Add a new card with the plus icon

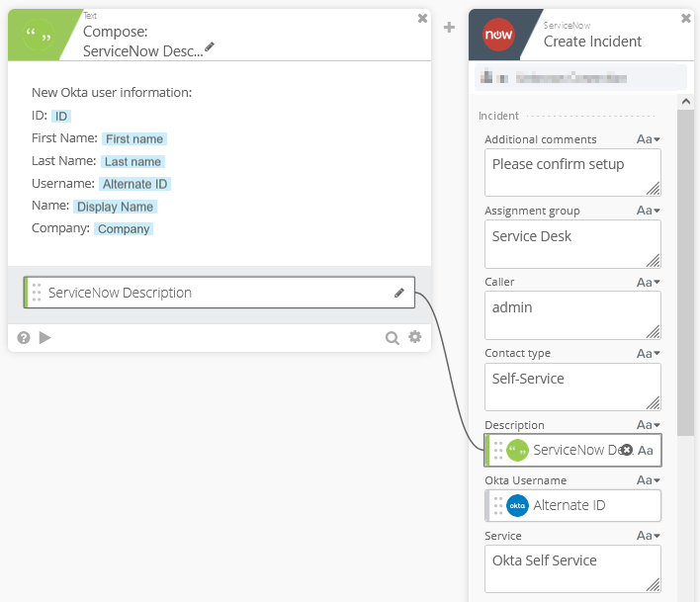[449, 28]
